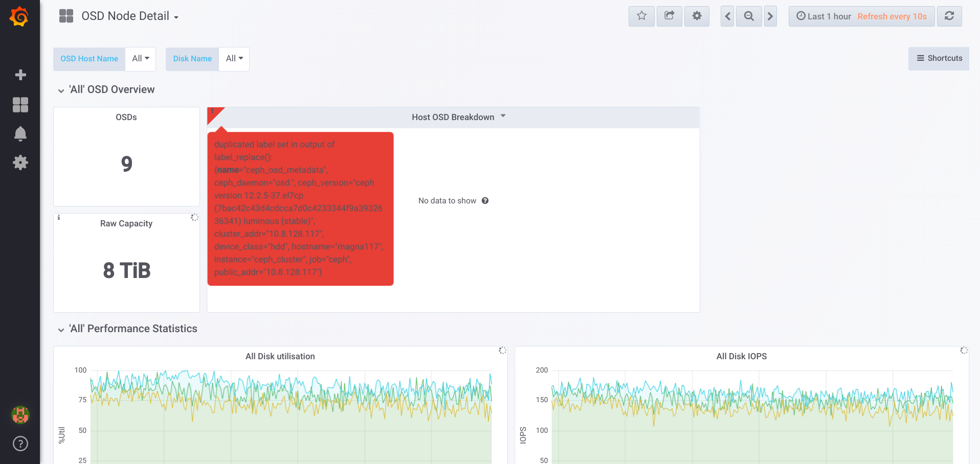Click the No data to show message
The image size is (980, 464).
(447, 201)
